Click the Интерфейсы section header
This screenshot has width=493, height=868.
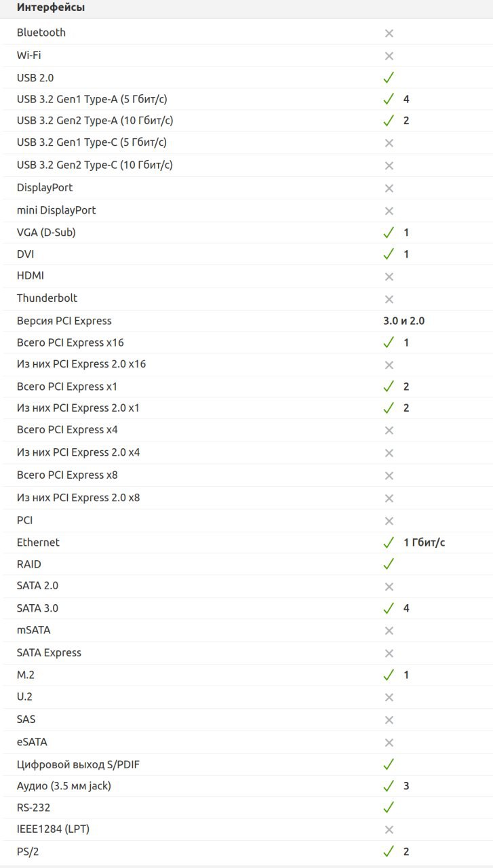tap(51, 8)
